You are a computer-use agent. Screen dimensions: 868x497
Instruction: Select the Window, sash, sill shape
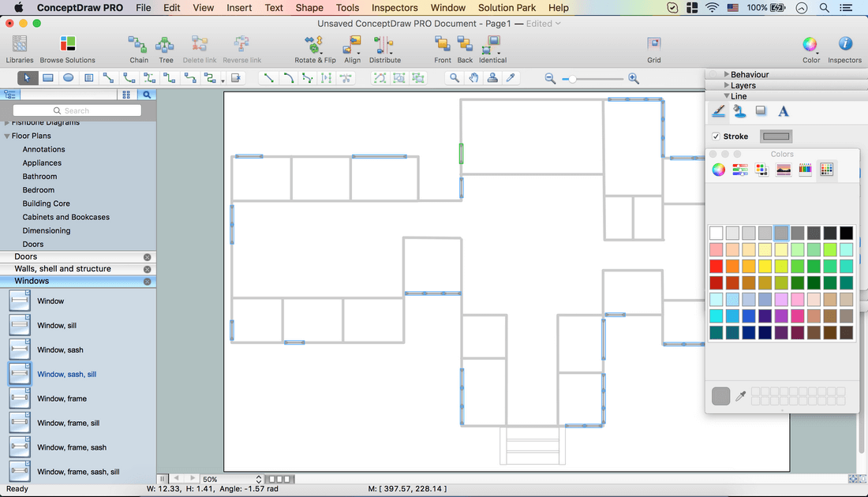tap(66, 374)
